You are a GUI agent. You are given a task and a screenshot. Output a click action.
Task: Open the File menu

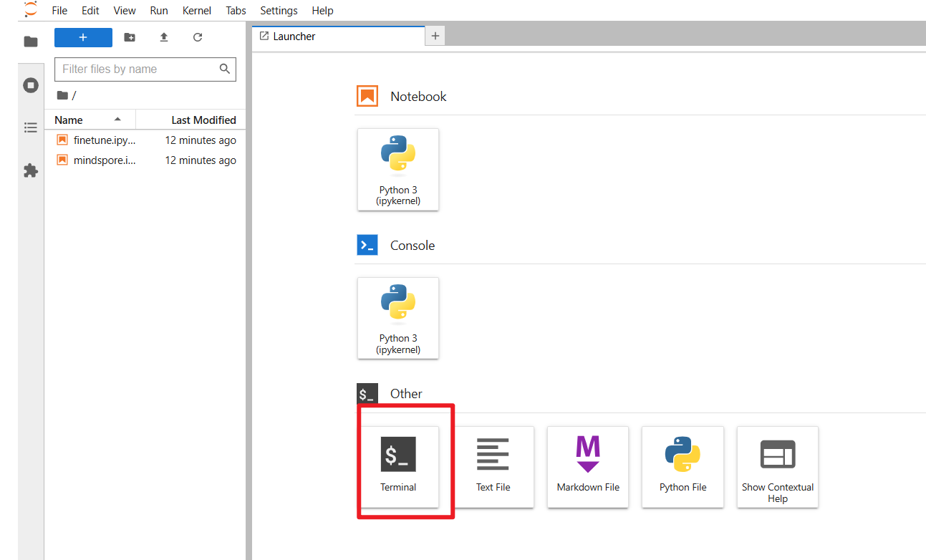(x=59, y=11)
